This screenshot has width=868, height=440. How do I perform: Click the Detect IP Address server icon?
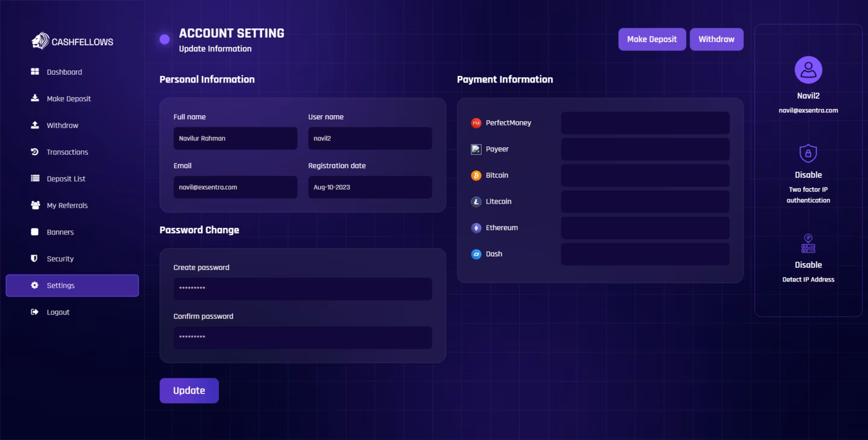808,244
